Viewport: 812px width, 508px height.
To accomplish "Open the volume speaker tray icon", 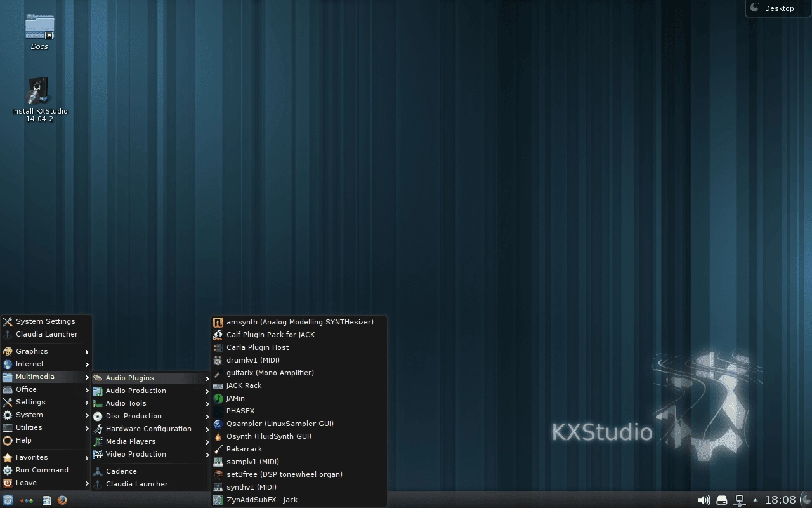I will [x=704, y=500].
